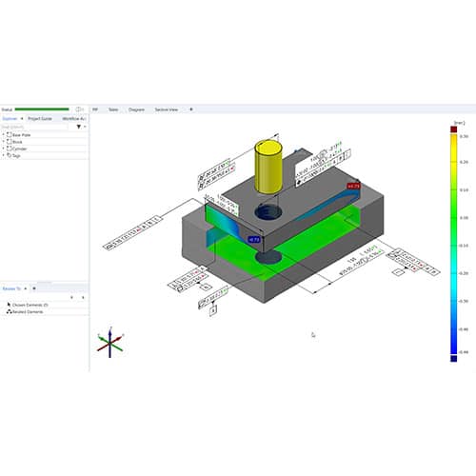The height and width of the screenshot is (476, 476).
Task: Click the XYZ coordinate axis triad
Action: click(x=110, y=342)
